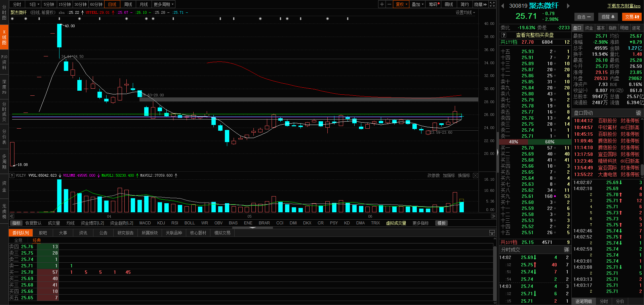The height and width of the screenshot is (305, 644).
Task: Open 盘口异动 settings 设 icon
Action: [638, 113]
